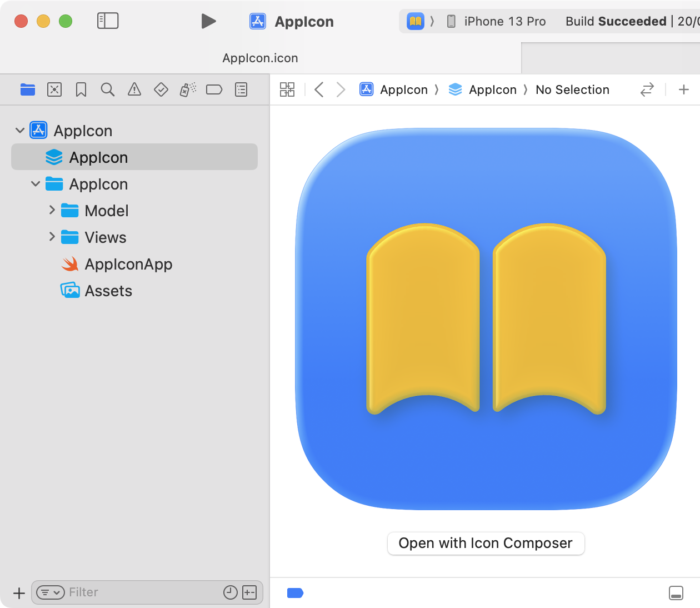Viewport: 700px width, 608px height.
Task: Click inside the Filter field
Action: (139, 592)
